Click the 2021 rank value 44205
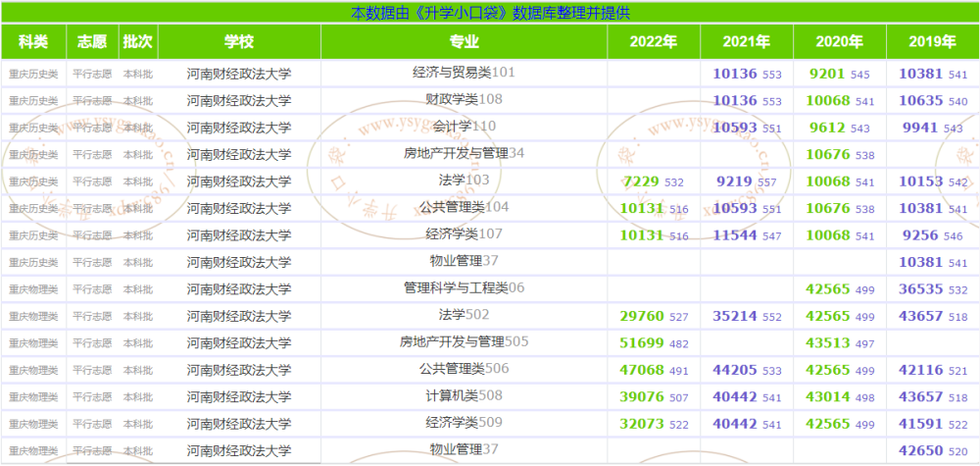Image resolution: width=980 pixels, height=466 pixels. tap(735, 370)
